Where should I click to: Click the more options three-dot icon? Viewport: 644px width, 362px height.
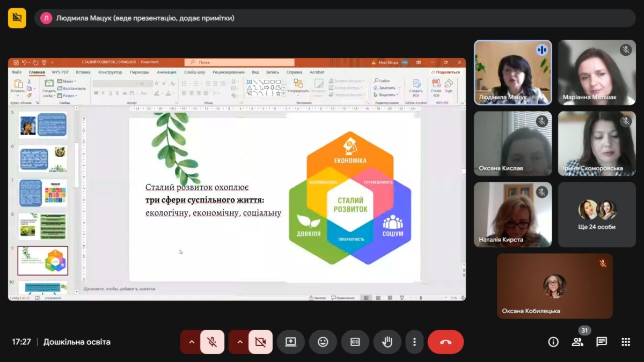414,342
